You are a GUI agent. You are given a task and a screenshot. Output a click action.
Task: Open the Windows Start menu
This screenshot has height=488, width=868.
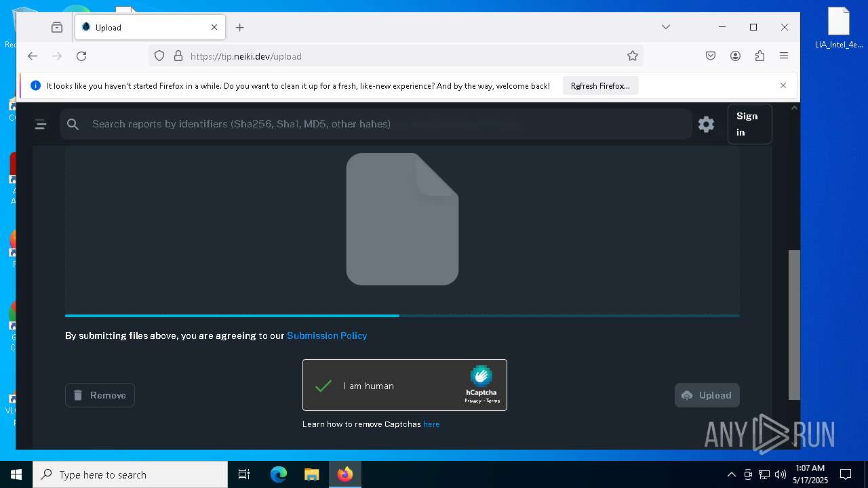click(16, 474)
